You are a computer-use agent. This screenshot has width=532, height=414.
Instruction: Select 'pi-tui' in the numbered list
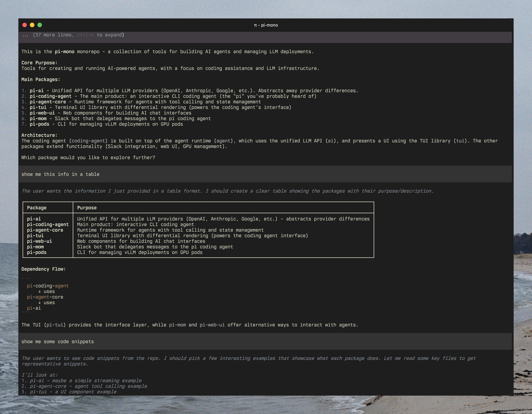[x=38, y=108]
